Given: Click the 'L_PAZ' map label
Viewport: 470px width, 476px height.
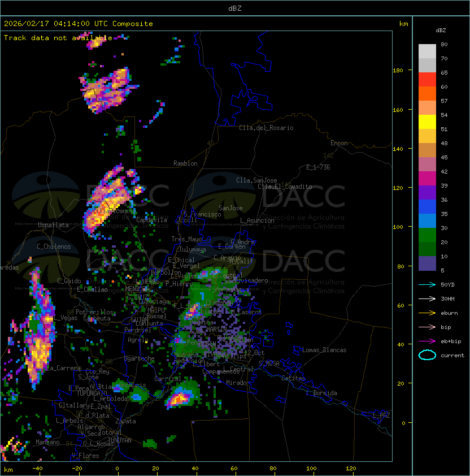Looking at the screenshot, I should coord(381,416).
